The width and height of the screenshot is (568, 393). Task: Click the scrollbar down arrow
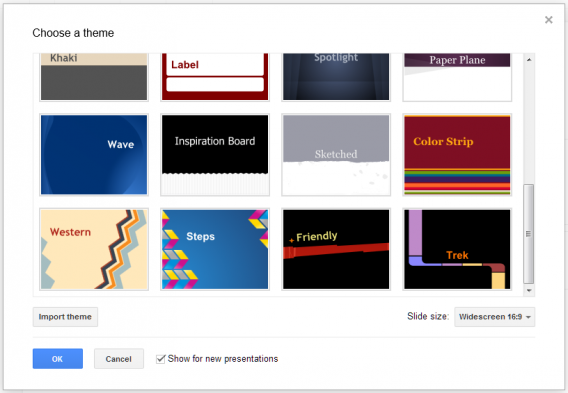pos(529,290)
